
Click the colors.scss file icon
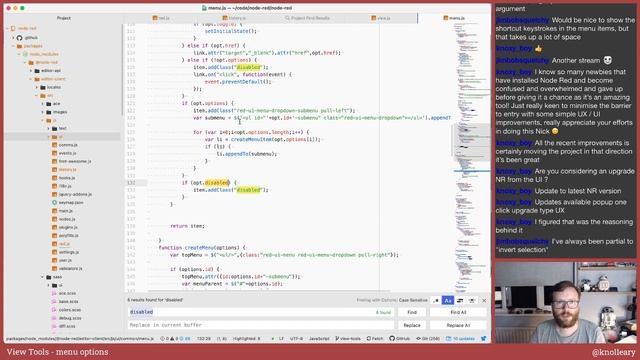[x=54, y=310]
